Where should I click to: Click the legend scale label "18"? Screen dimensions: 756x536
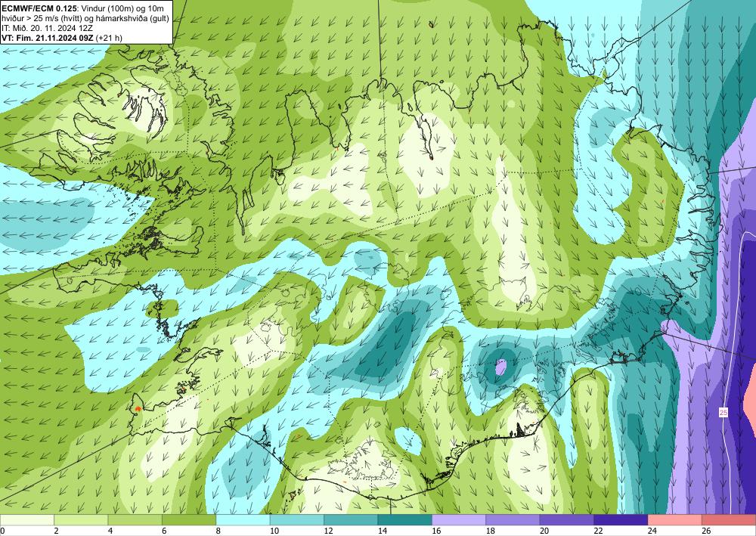coord(491,531)
